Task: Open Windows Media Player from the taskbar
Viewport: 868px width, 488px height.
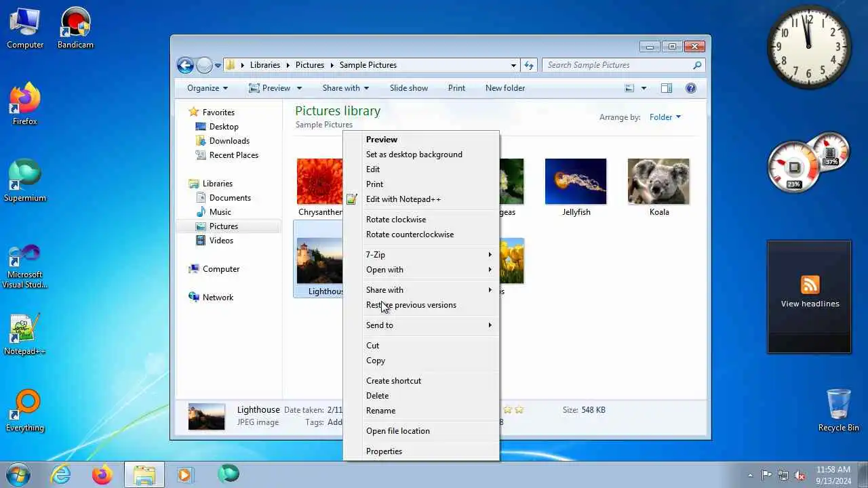Action: (x=185, y=474)
